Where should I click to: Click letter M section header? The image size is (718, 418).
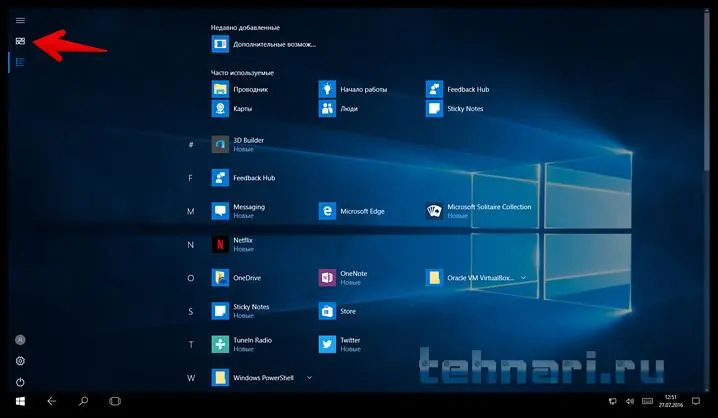(190, 212)
